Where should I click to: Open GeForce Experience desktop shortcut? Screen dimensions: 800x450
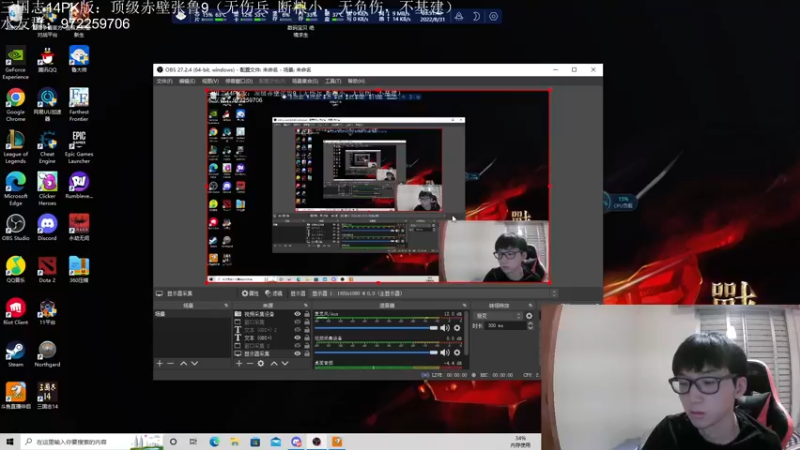(15, 63)
